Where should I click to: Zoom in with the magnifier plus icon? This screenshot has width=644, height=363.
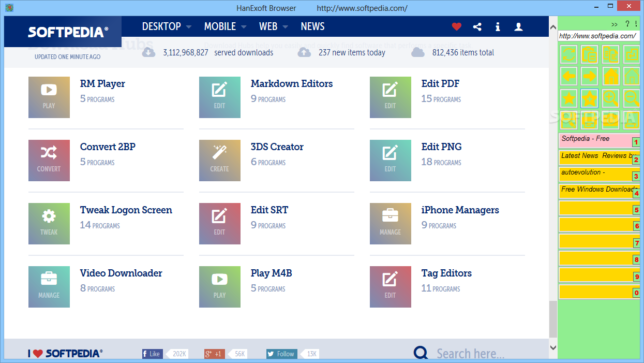611,98
